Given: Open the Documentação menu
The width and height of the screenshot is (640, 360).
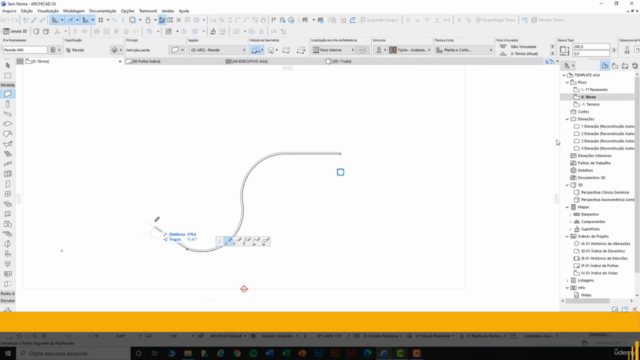Looking at the screenshot, I should coord(102,11).
